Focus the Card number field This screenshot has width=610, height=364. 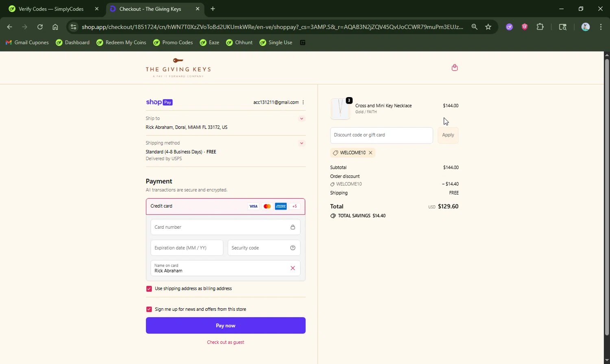226,227
